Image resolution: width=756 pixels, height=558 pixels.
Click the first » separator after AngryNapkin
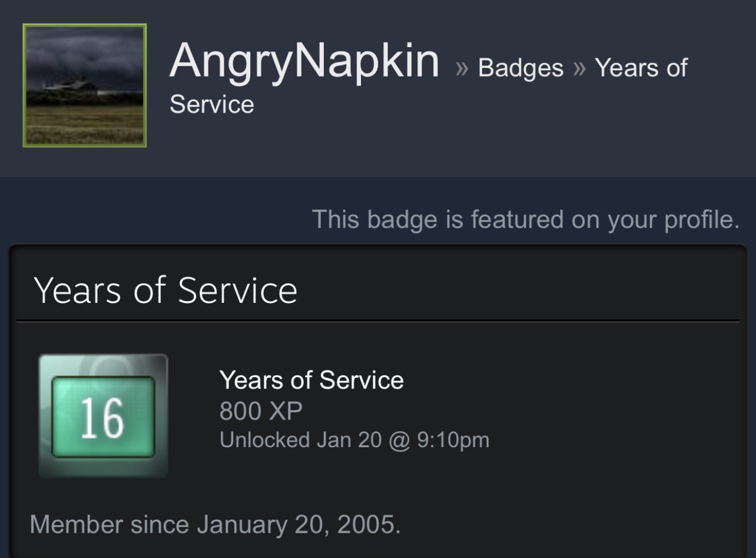tap(462, 69)
